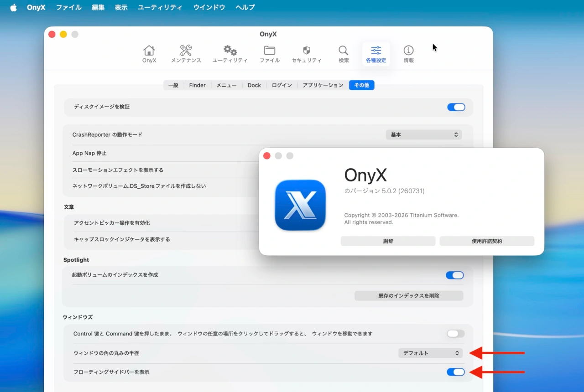Open the 検索 magnifier toolbar icon

(344, 54)
